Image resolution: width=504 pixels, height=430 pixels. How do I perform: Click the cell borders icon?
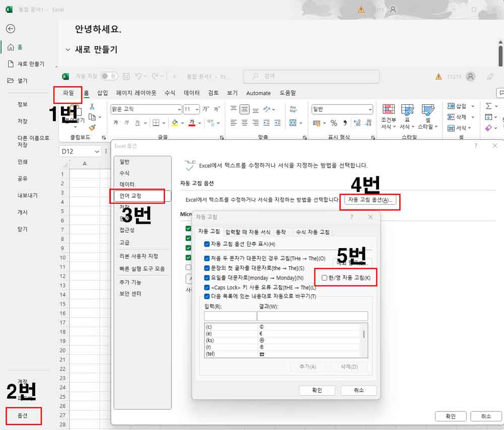pos(156,123)
